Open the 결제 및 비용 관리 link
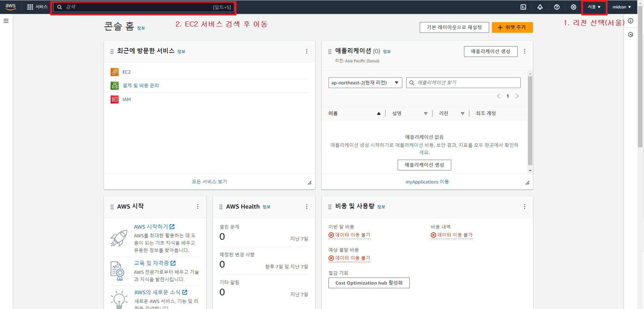 pos(141,86)
